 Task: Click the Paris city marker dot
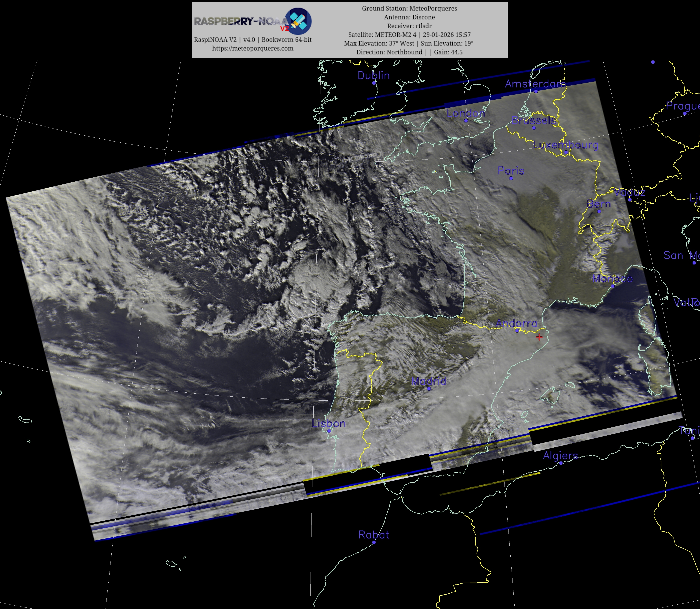pyautogui.click(x=511, y=178)
